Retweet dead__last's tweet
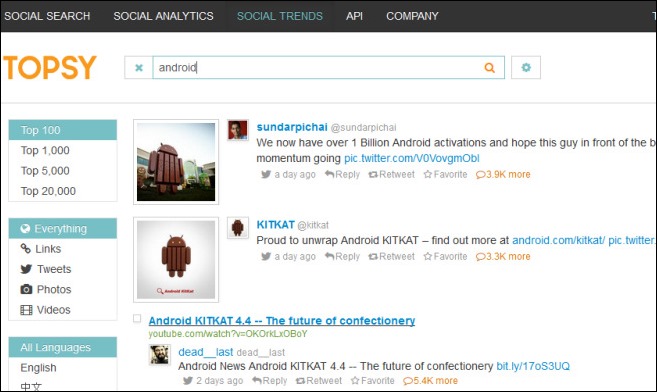The image size is (657, 392). (x=318, y=381)
